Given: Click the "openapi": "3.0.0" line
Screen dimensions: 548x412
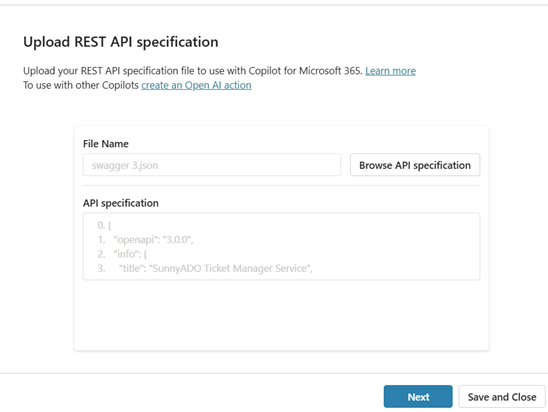Looking at the screenshot, I should [153, 240].
